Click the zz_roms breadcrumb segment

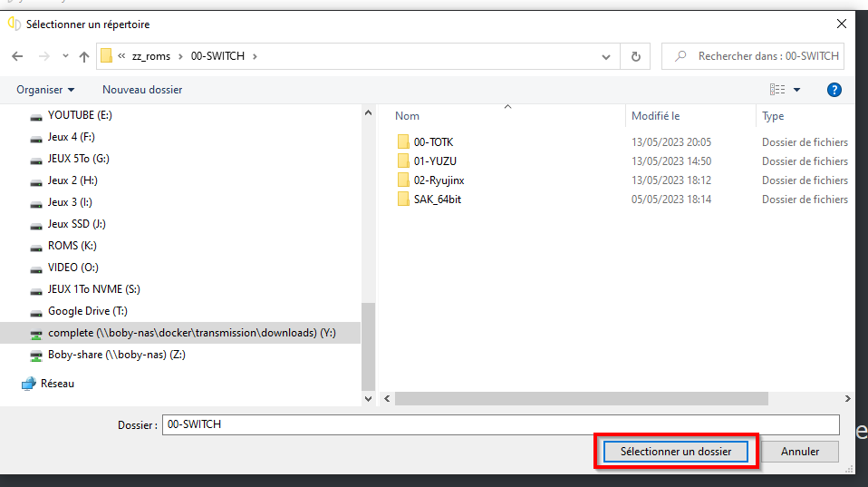pos(150,56)
